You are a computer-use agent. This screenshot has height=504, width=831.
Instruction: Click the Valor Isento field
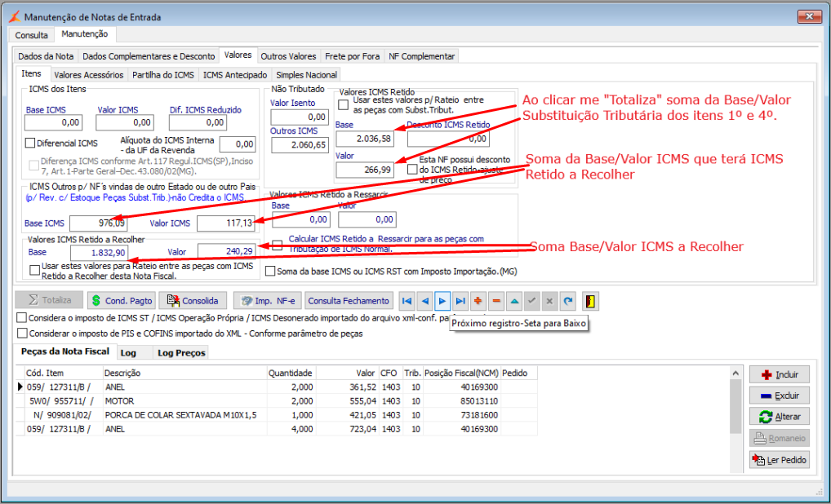pos(300,117)
